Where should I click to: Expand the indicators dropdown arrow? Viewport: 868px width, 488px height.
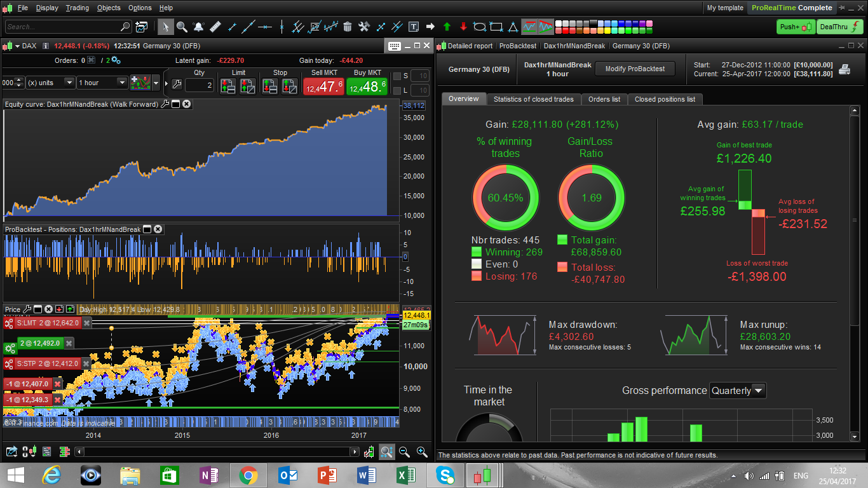point(156,83)
